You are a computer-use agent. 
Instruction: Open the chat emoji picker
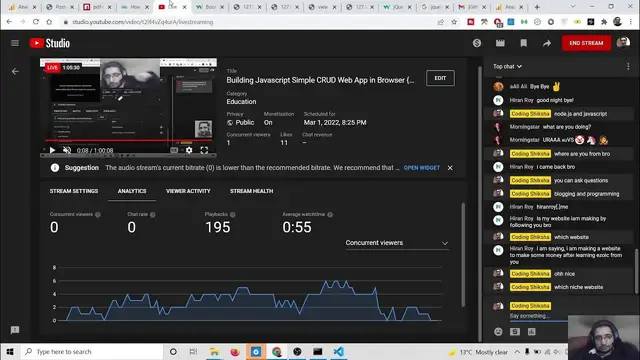point(498,332)
